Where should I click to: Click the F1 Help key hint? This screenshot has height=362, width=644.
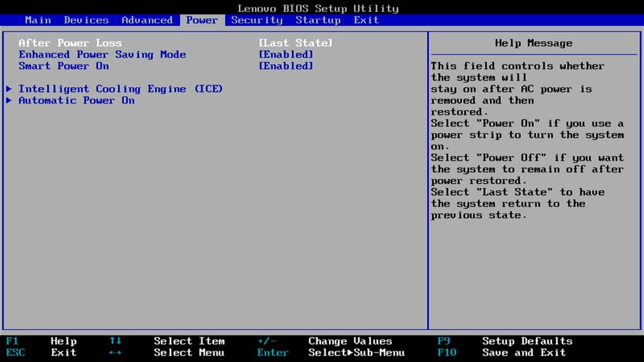[42, 341]
